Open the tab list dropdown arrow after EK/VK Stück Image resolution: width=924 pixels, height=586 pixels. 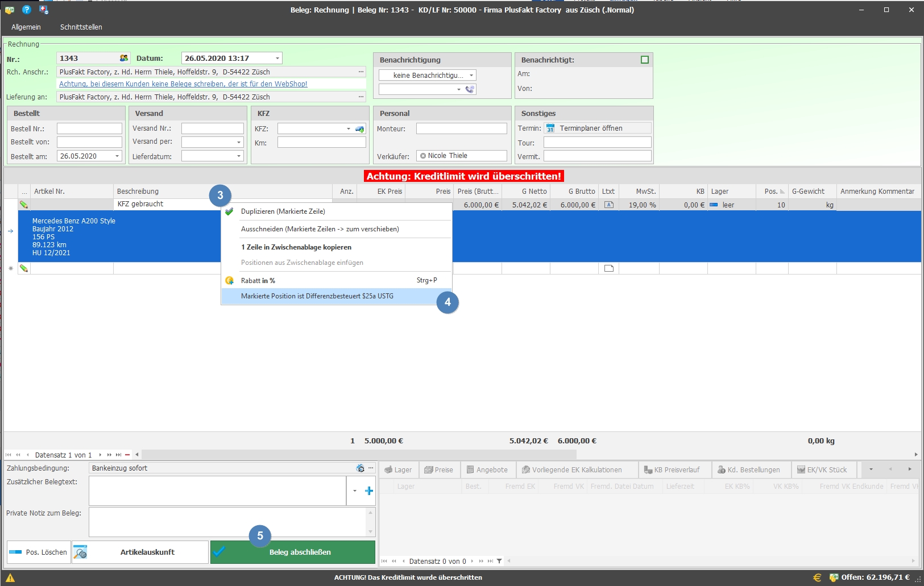[x=871, y=469]
